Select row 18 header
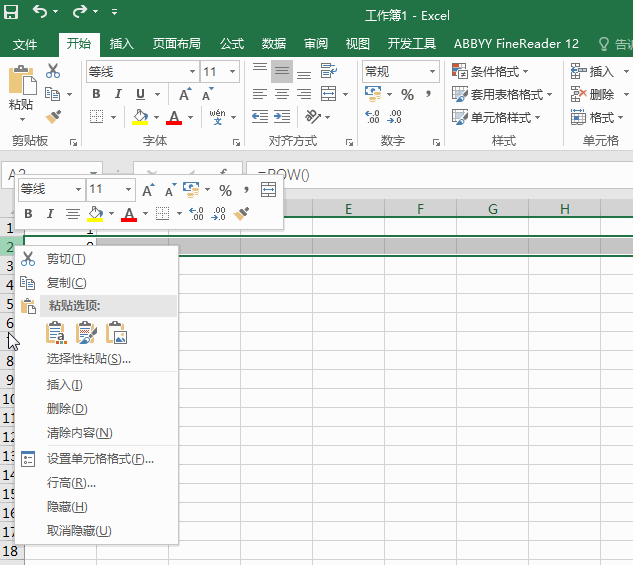This screenshot has width=633, height=565. pos(10,551)
